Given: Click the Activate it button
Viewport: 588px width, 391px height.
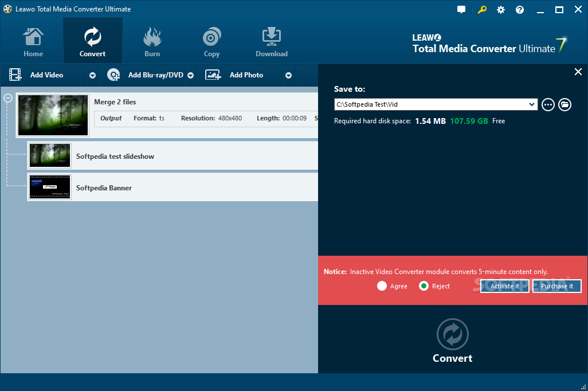Looking at the screenshot, I should [505, 286].
